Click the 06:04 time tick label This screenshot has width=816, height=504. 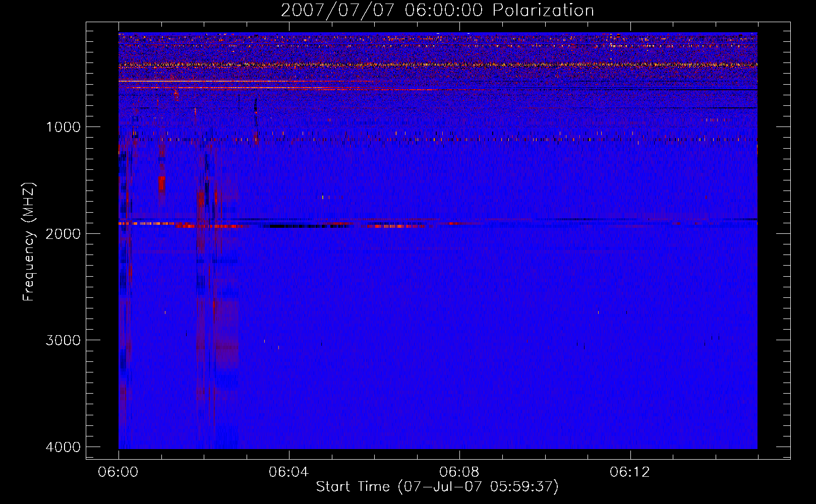[288, 472]
